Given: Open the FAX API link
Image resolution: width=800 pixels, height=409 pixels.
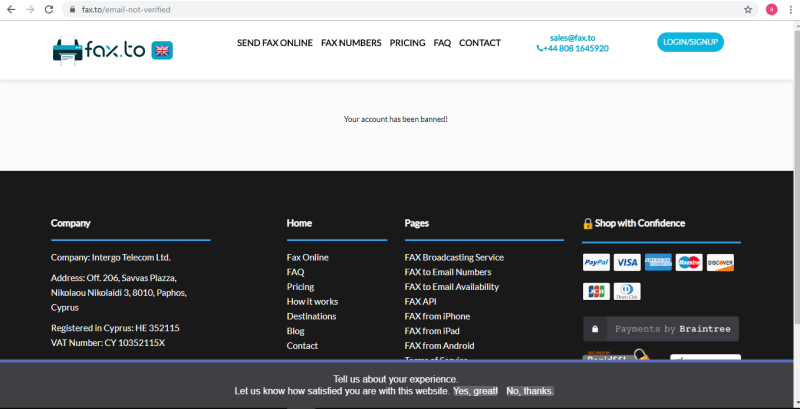Looking at the screenshot, I should click(x=420, y=302).
